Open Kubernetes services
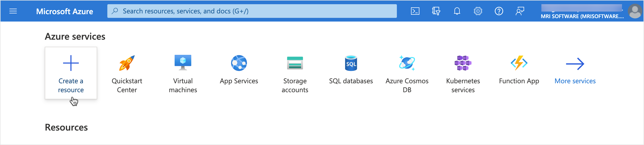The width and height of the screenshot is (644, 145). tap(463, 74)
